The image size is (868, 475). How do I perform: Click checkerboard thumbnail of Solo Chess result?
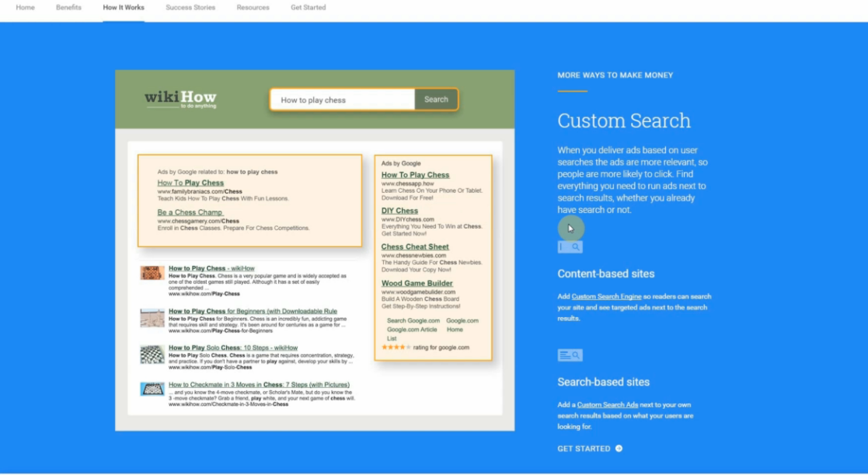pos(152,355)
